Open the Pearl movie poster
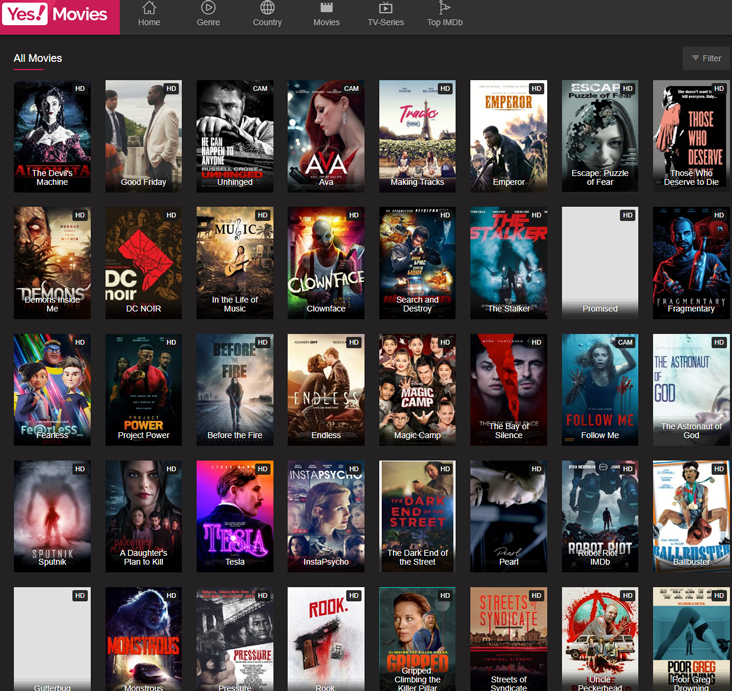 [508, 516]
